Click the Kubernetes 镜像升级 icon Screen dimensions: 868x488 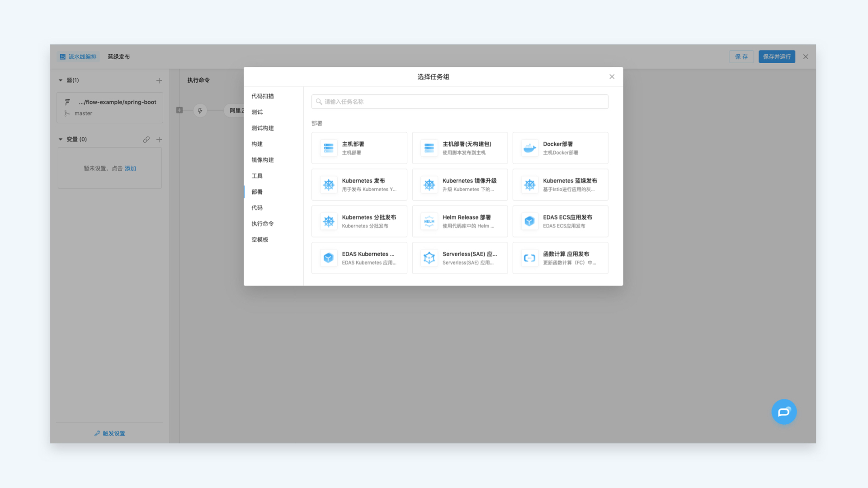point(429,184)
